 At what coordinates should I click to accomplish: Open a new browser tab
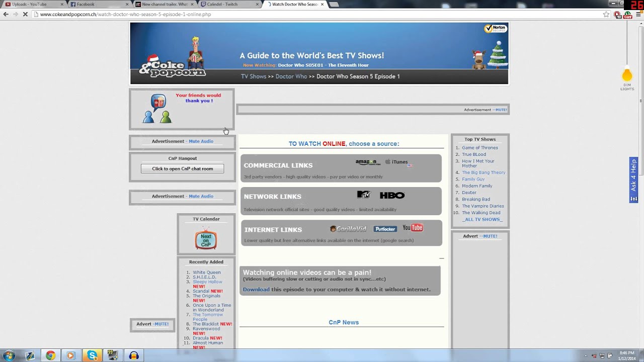[x=334, y=5]
